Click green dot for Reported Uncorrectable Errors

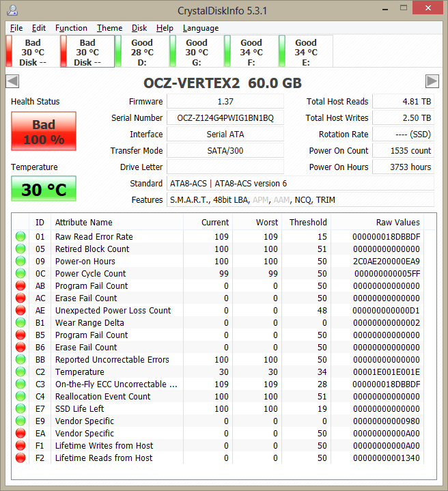coord(20,359)
